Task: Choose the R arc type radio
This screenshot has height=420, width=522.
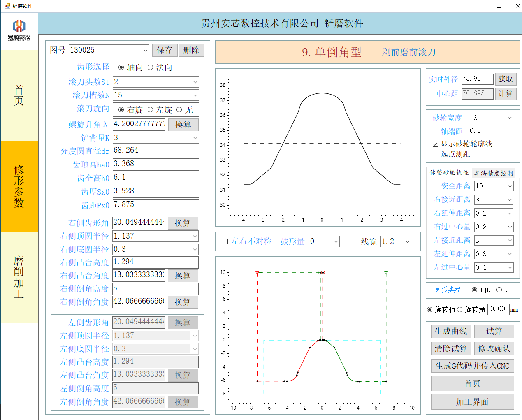Action: 499,290
